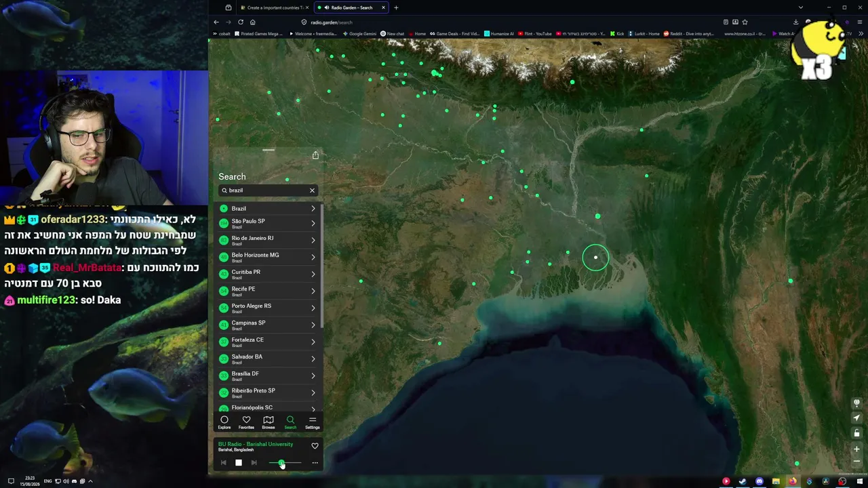
Task: Expand the São Paulo SP result chevron
Action: [x=313, y=223]
